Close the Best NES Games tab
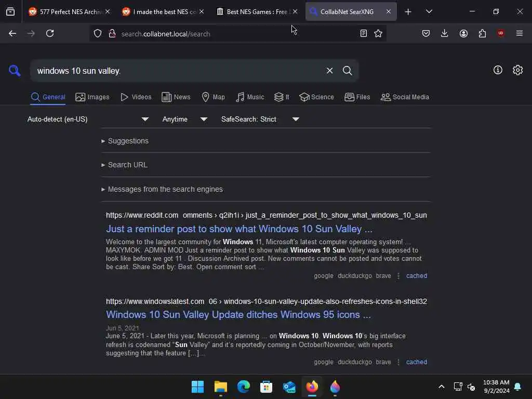Viewport: 532px width, 399px height. coord(295,11)
